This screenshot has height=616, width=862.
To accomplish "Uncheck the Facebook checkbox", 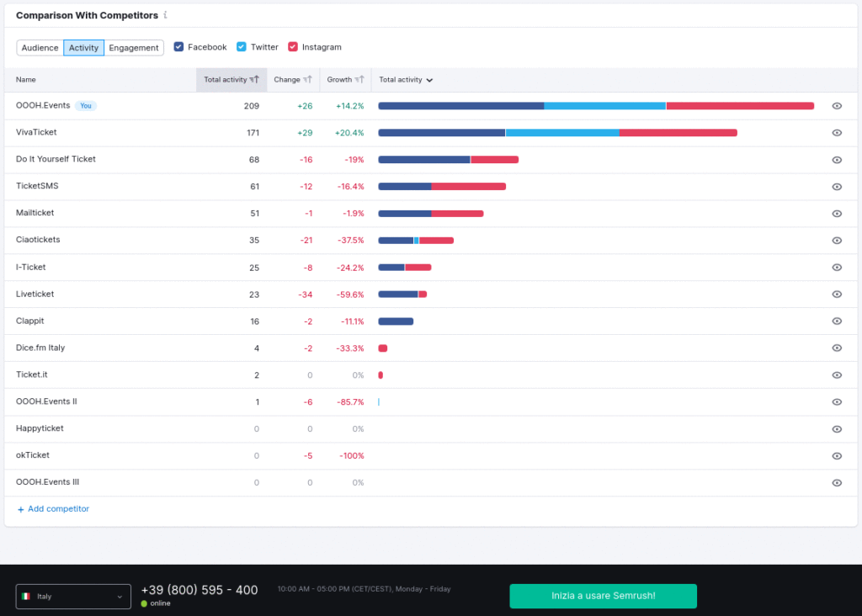I will pyautogui.click(x=178, y=47).
